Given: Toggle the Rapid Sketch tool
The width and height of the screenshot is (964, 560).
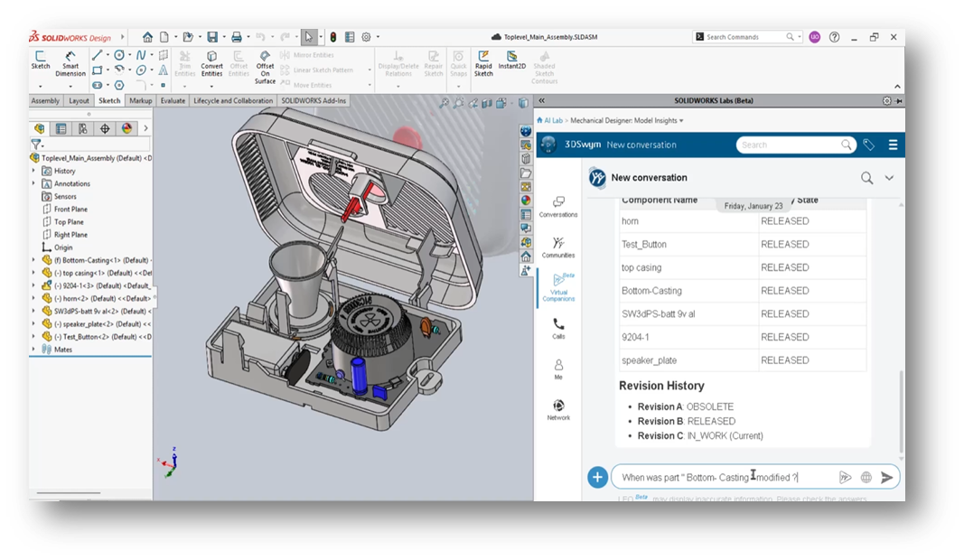Looking at the screenshot, I should pos(483,64).
